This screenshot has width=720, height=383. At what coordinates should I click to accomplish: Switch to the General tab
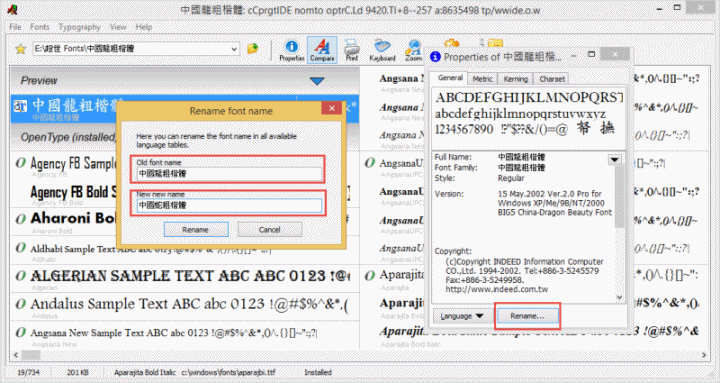coord(450,78)
